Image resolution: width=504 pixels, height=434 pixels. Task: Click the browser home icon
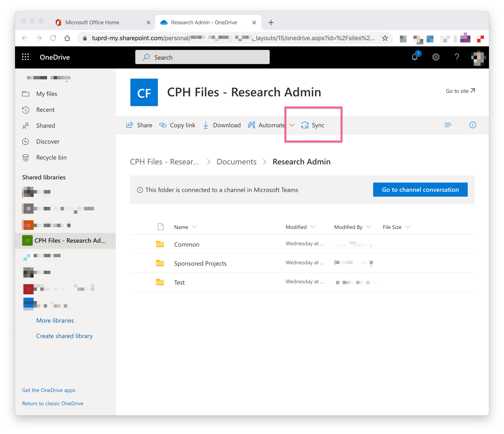(67, 38)
